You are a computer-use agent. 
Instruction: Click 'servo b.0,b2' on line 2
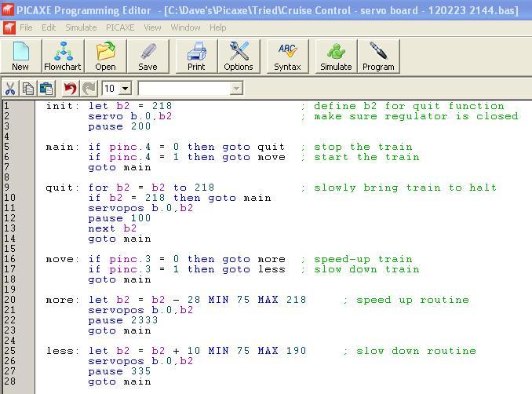pyautogui.click(x=130, y=116)
